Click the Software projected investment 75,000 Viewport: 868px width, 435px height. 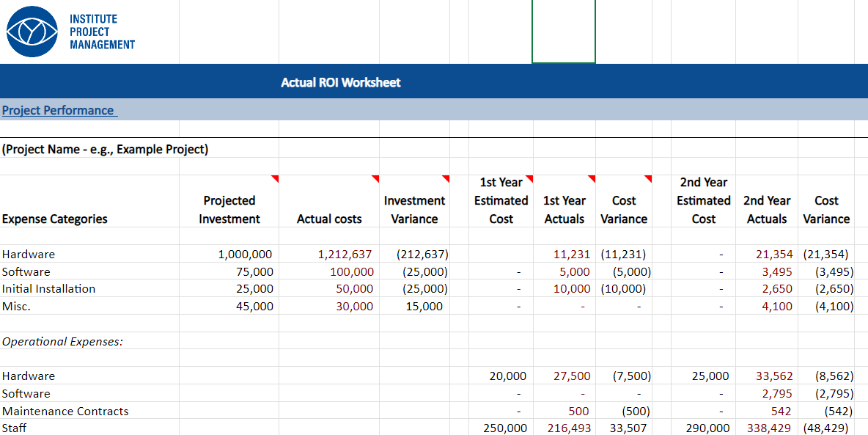254,272
